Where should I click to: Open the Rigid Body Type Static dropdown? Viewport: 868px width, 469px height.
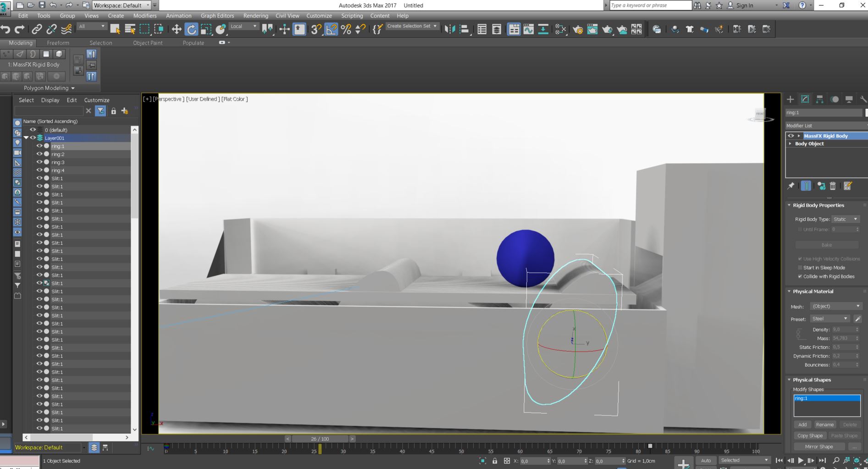[845, 219]
